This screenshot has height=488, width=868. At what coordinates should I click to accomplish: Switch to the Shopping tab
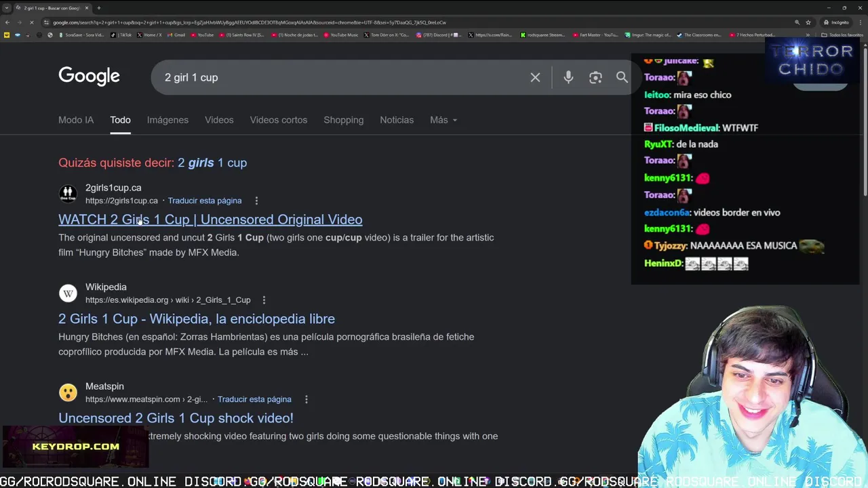(x=344, y=120)
